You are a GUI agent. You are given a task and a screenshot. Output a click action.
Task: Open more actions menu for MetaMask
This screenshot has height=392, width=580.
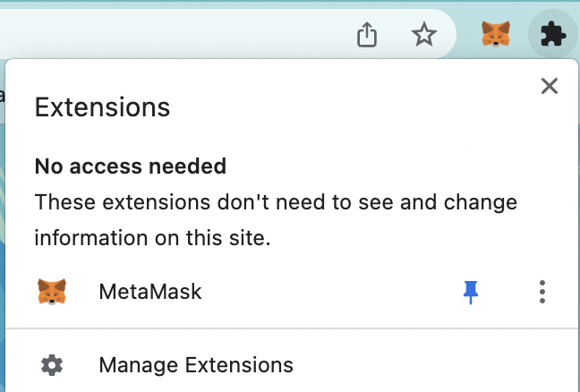542,292
